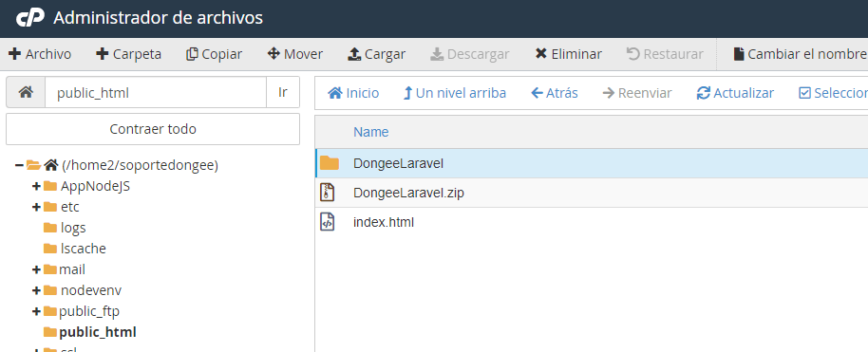Click the Copiar toolbar button
868x352 pixels.
[x=215, y=54]
